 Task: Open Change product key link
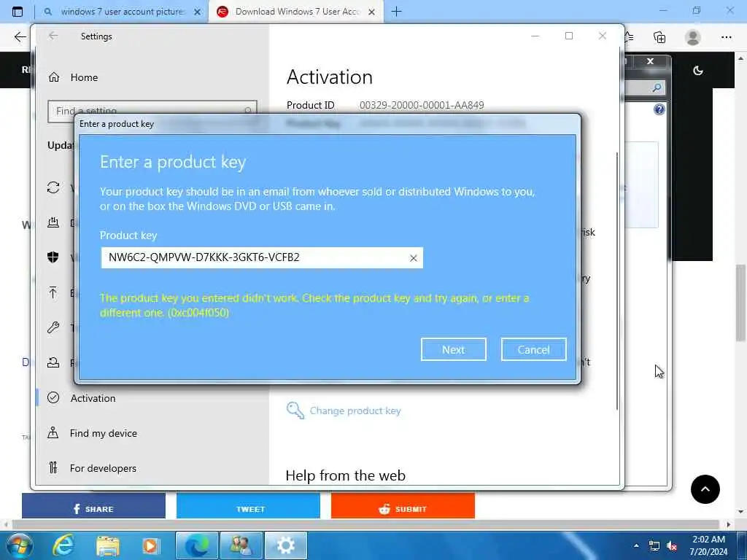point(355,411)
